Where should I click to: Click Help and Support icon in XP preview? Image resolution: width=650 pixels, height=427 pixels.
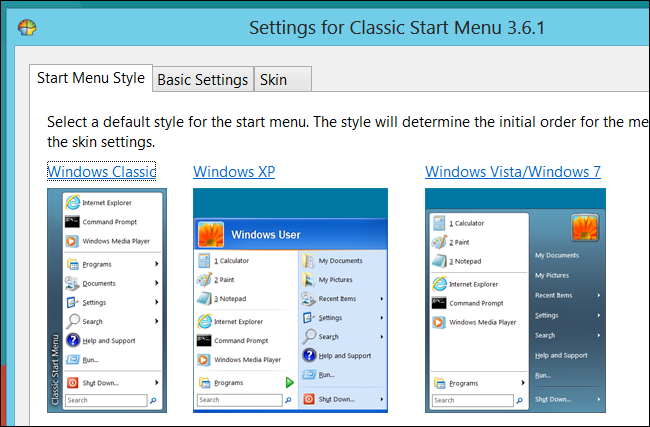[309, 355]
